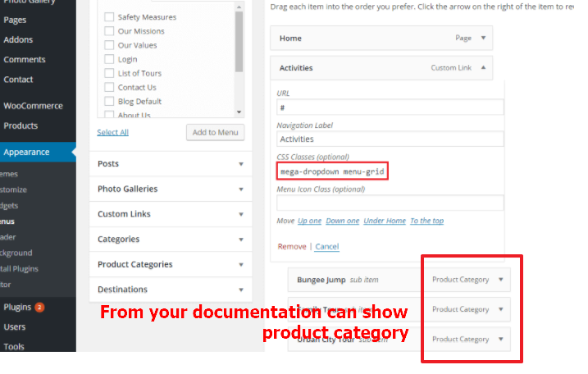588x374 pixels.
Task: Click the page list scroll down arrow
Action: click(239, 112)
